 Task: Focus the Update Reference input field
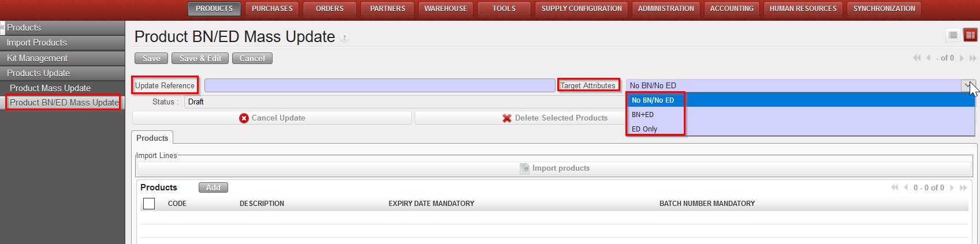coord(380,85)
